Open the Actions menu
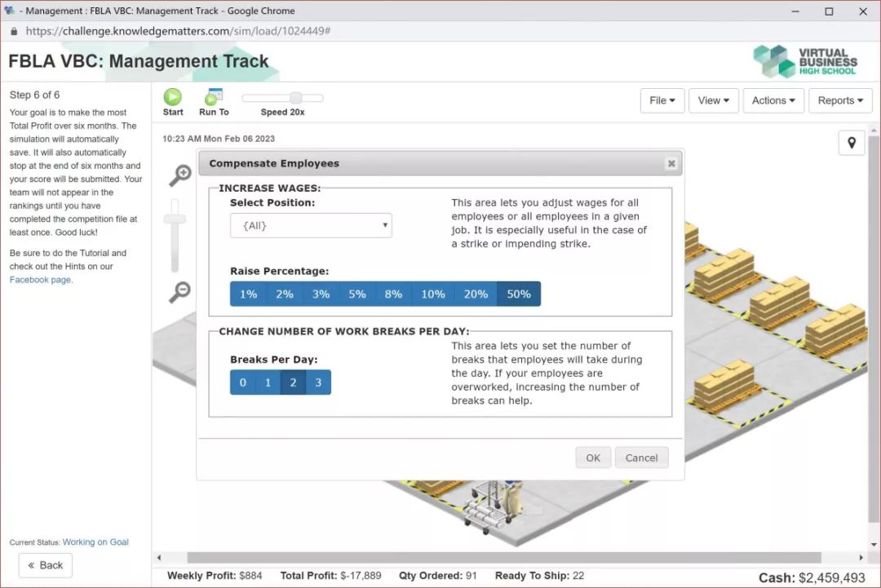Viewport: 881px width, 588px height. point(773,100)
